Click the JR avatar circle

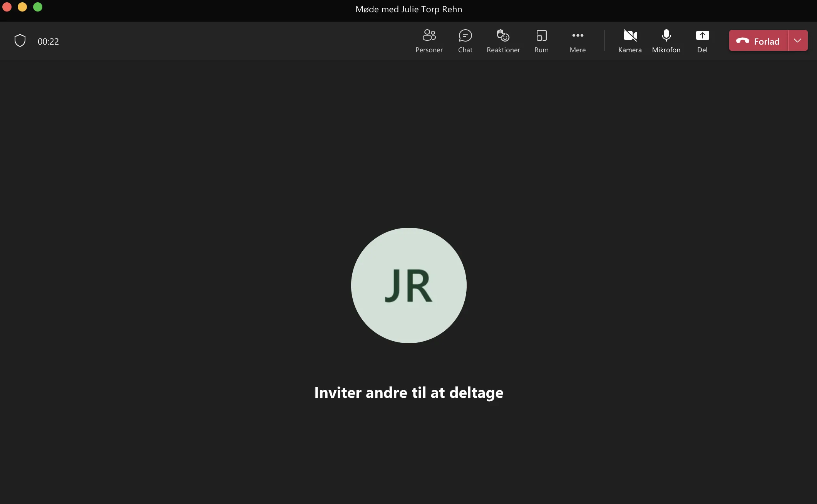click(408, 285)
